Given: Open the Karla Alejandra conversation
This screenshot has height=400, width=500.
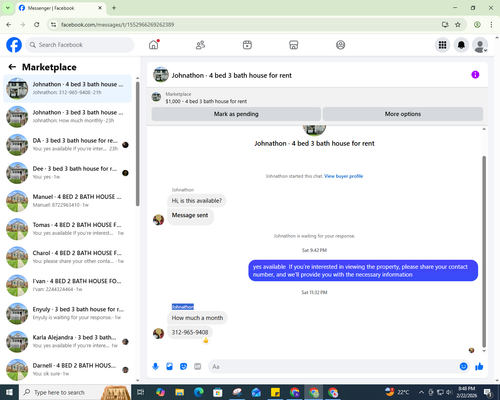Looking at the screenshot, I should 67,341.
